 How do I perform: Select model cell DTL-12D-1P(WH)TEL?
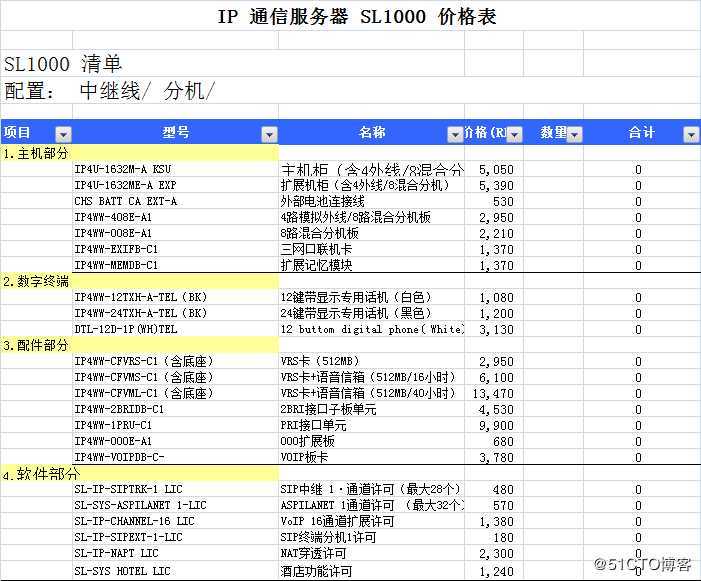(x=175, y=329)
